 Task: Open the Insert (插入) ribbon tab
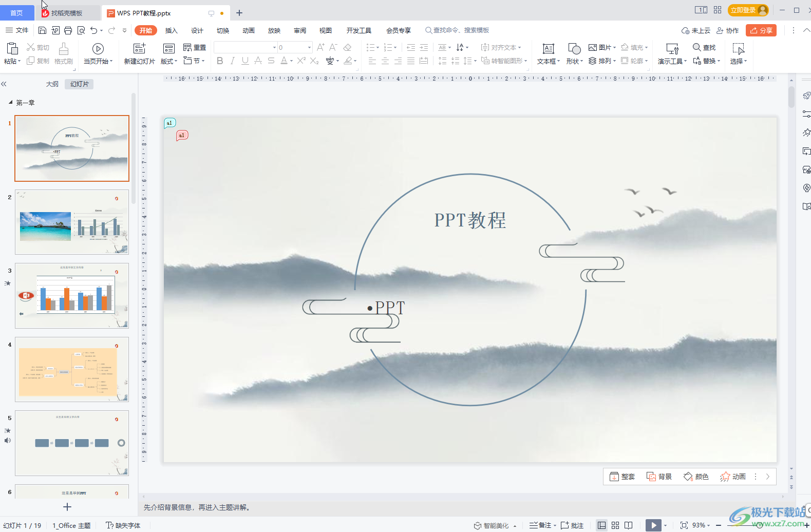[171, 30]
